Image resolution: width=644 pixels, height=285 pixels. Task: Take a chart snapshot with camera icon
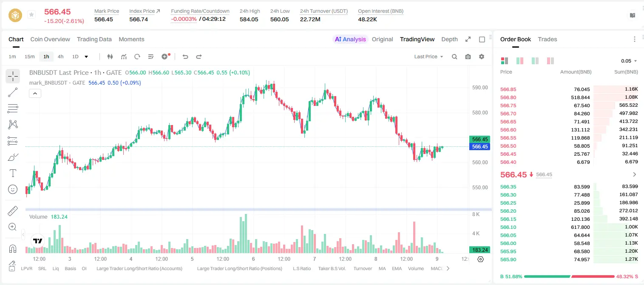point(468,57)
